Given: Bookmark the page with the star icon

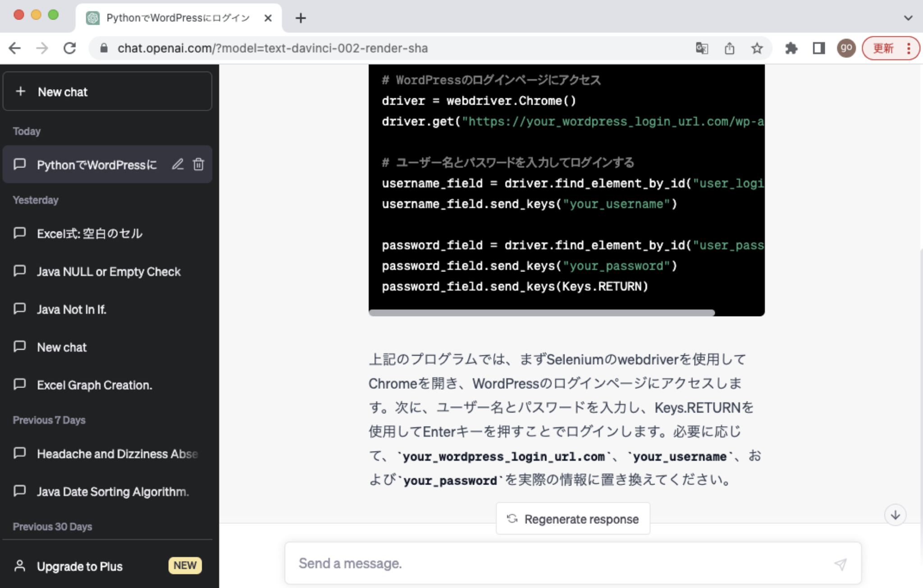Looking at the screenshot, I should (x=757, y=48).
